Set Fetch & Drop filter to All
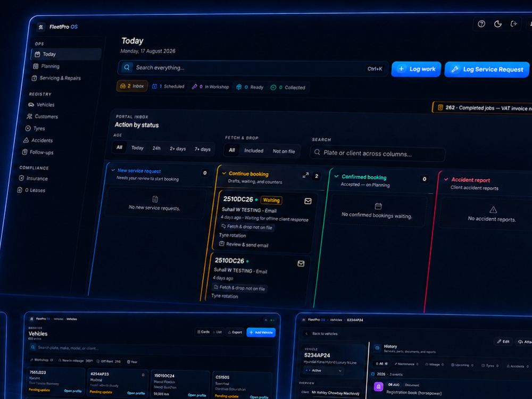532x399 pixels. pyautogui.click(x=232, y=150)
